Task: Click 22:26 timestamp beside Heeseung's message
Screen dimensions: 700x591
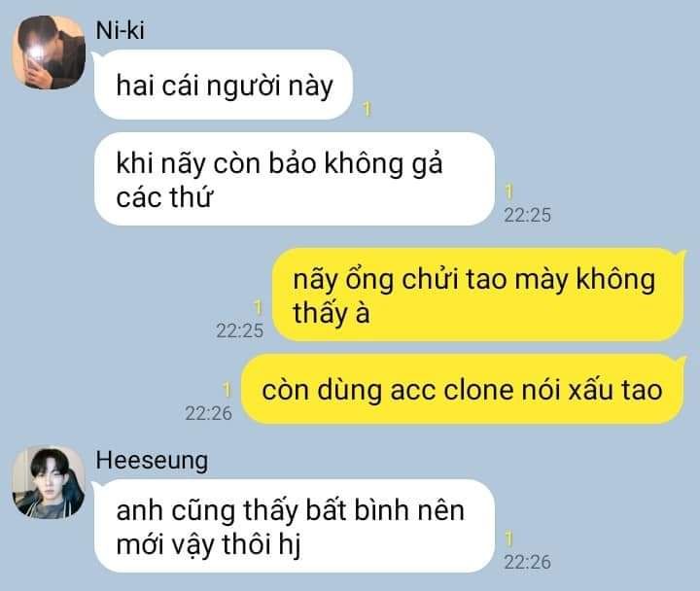Action: pyautogui.click(x=527, y=562)
